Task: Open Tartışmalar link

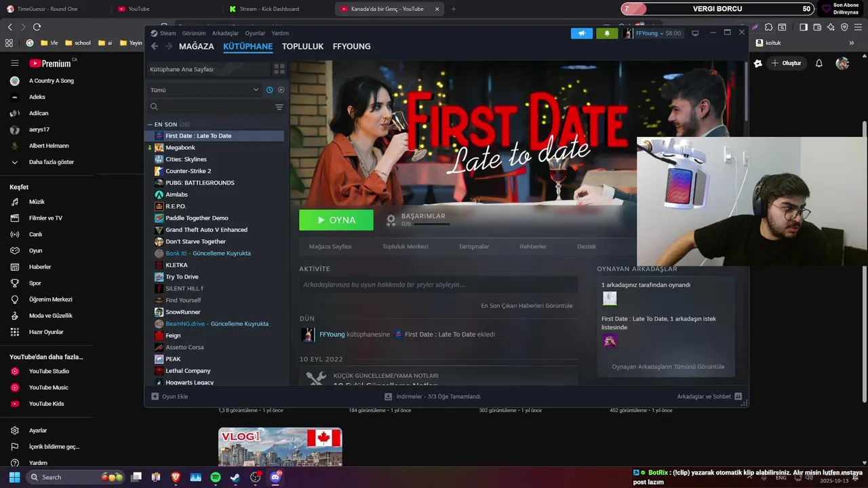Action: 474,247
